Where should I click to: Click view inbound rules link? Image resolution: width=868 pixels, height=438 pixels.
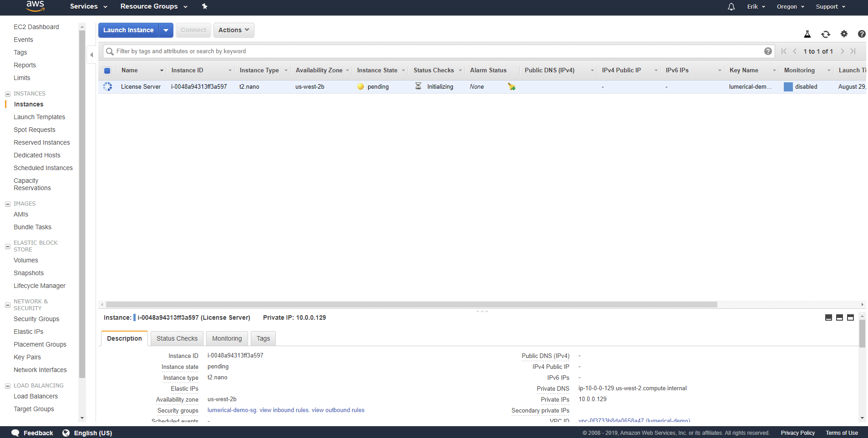(284, 410)
